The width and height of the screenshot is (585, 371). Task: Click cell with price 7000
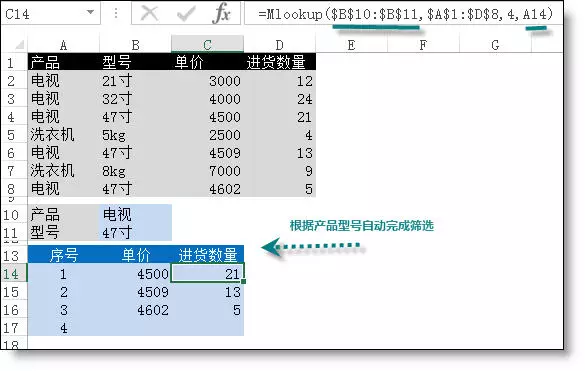point(207,171)
